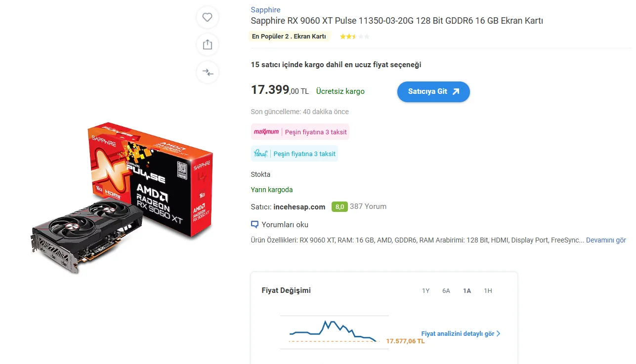The image size is (636, 364).
Task: Click the Paraf card installment badge
Action: 294,154
